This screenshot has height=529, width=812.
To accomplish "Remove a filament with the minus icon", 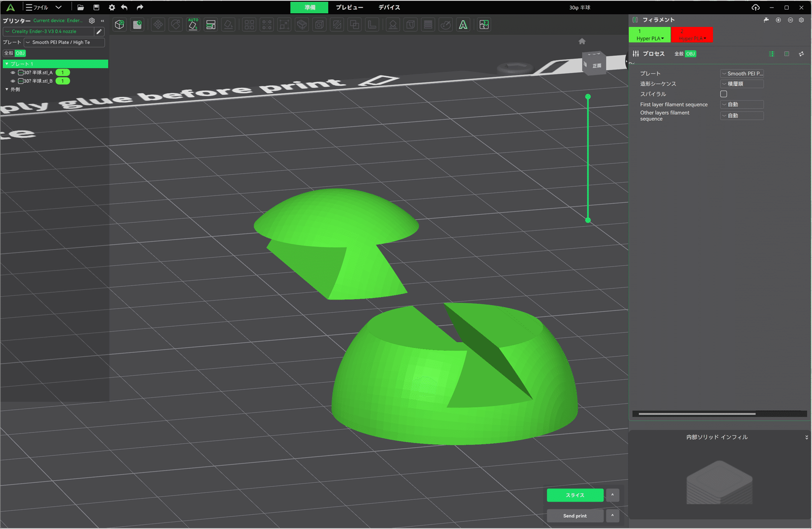I will [790, 20].
